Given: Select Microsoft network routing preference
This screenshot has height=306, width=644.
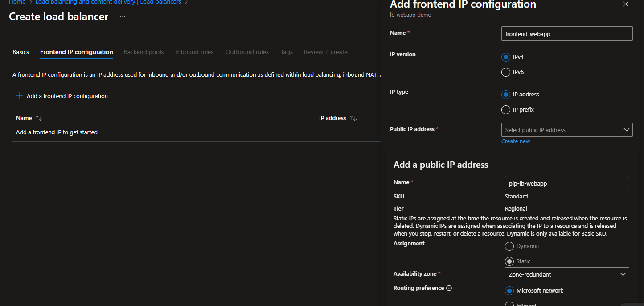Looking at the screenshot, I should 509,291.
